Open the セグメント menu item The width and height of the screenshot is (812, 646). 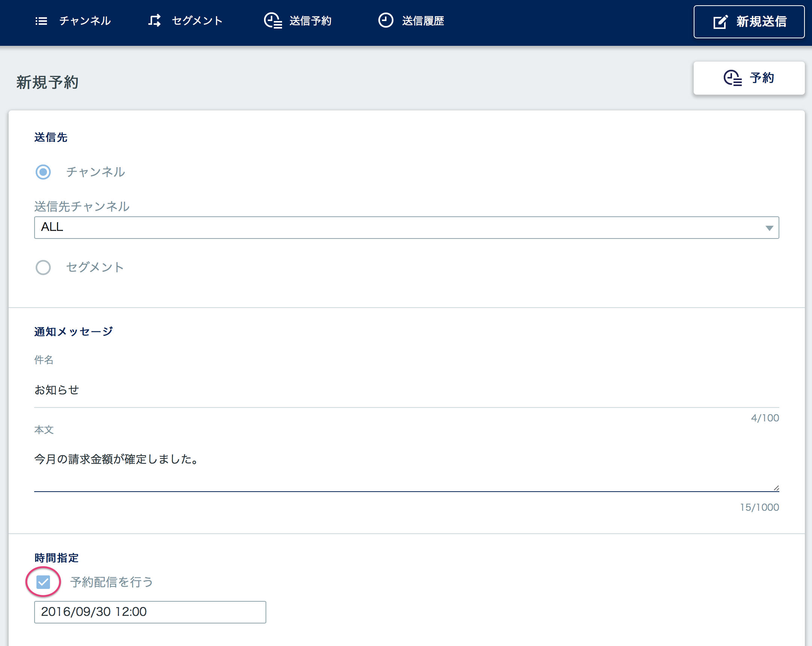pos(185,21)
